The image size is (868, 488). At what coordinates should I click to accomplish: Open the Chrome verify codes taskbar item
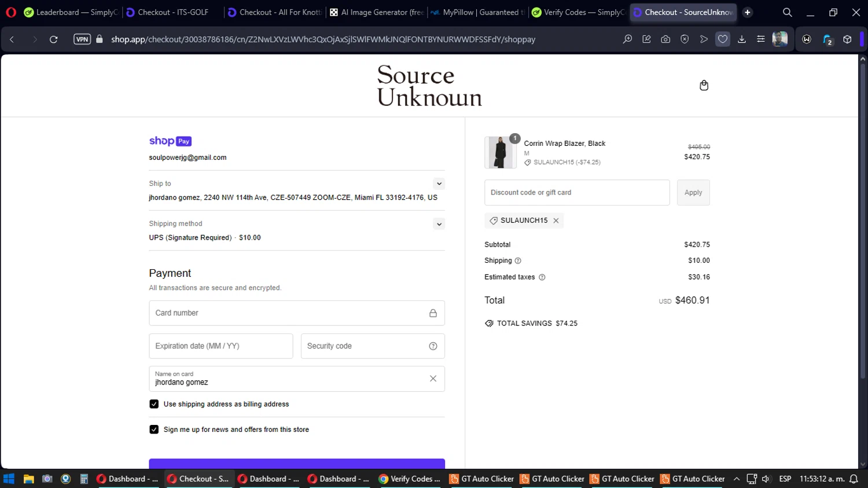point(410,479)
